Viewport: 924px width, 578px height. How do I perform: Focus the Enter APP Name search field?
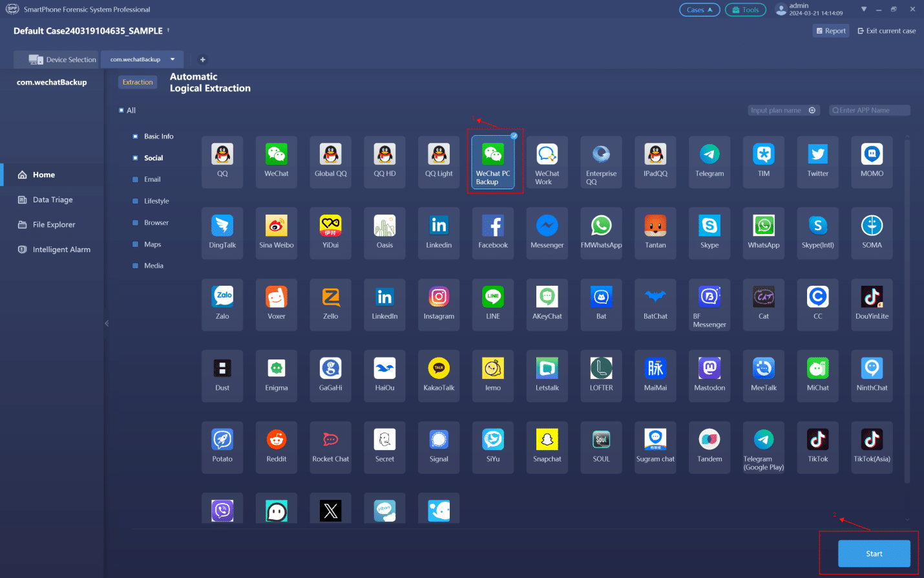click(870, 111)
